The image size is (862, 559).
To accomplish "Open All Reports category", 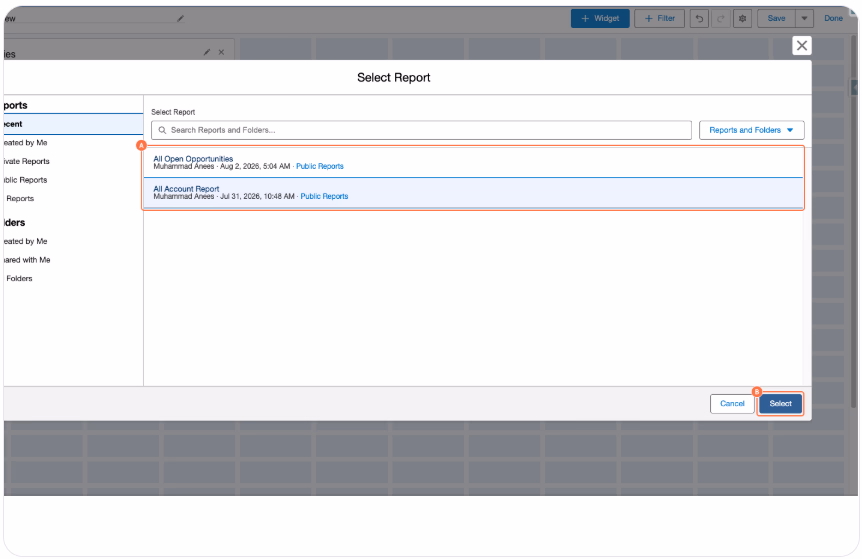I will coord(20,199).
